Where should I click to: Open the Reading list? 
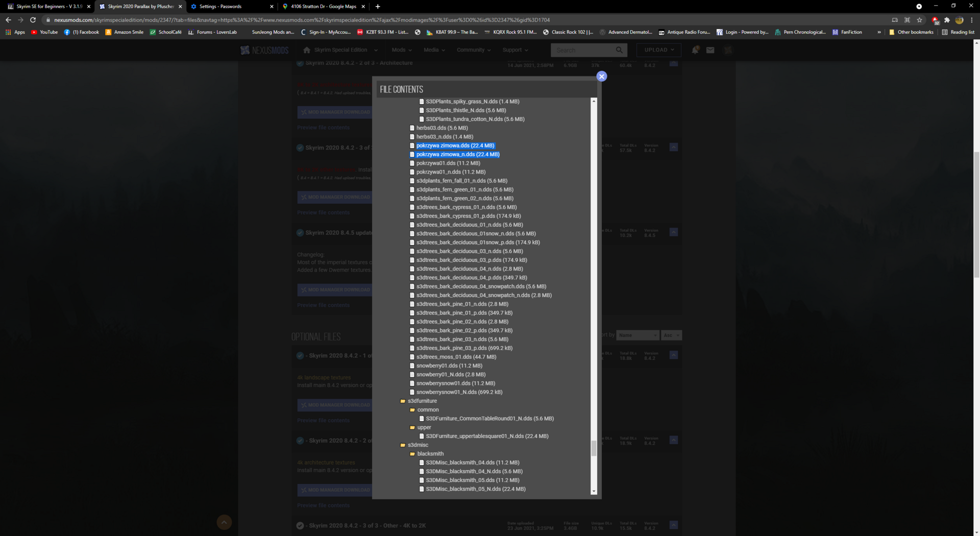click(x=958, y=32)
